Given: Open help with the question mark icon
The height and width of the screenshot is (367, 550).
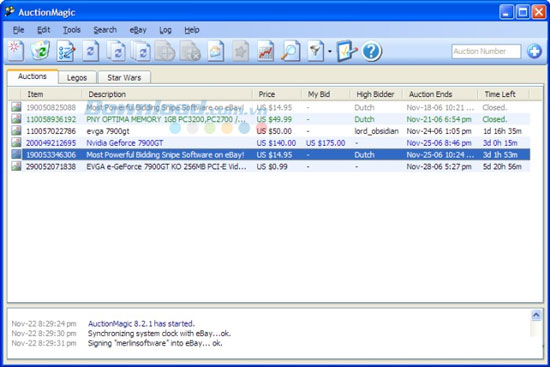Looking at the screenshot, I should 371,52.
